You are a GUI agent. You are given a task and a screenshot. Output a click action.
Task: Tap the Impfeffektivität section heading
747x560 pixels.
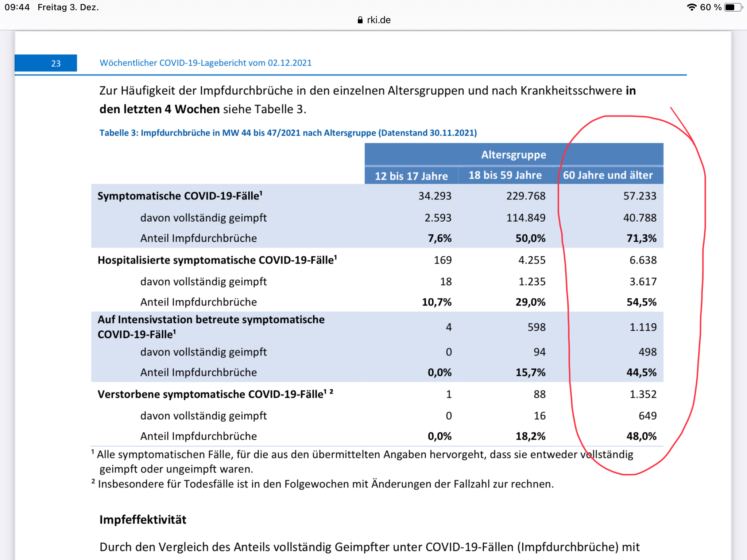tap(143, 520)
